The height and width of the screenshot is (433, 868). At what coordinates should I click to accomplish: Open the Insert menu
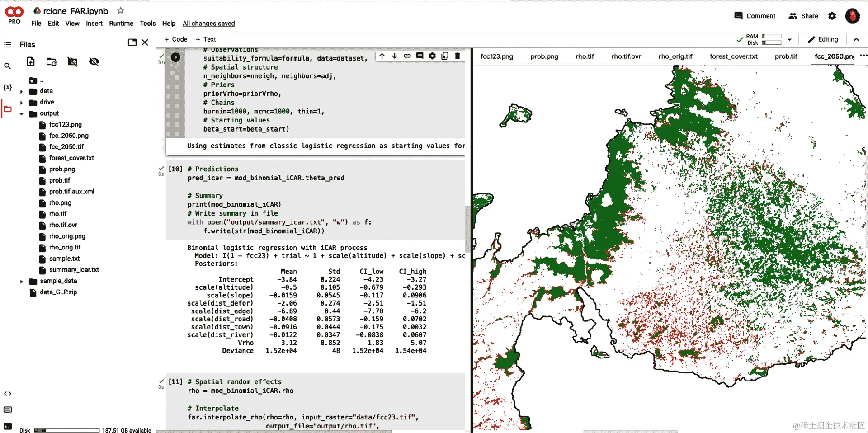(94, 24)
